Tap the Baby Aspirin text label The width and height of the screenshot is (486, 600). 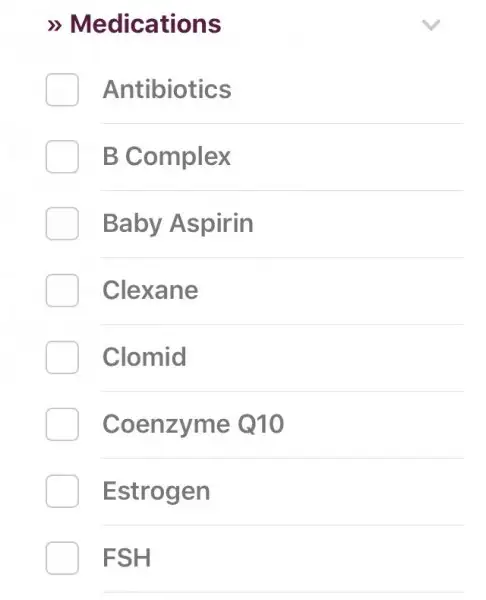tap(178, 224)
